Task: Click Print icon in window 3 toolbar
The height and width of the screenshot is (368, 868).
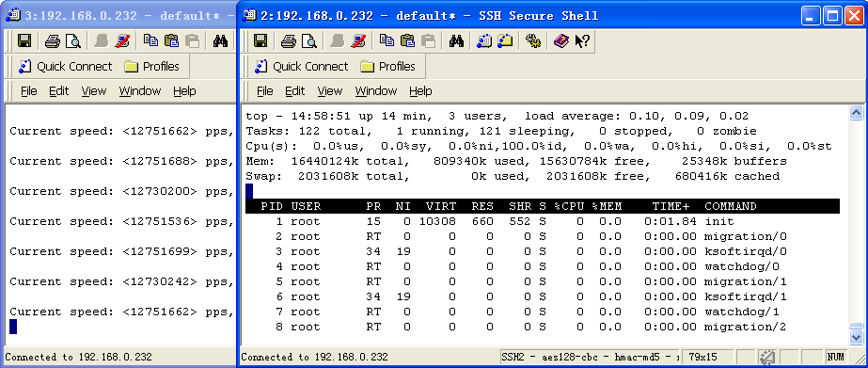Action: click(x=53, y=40)
